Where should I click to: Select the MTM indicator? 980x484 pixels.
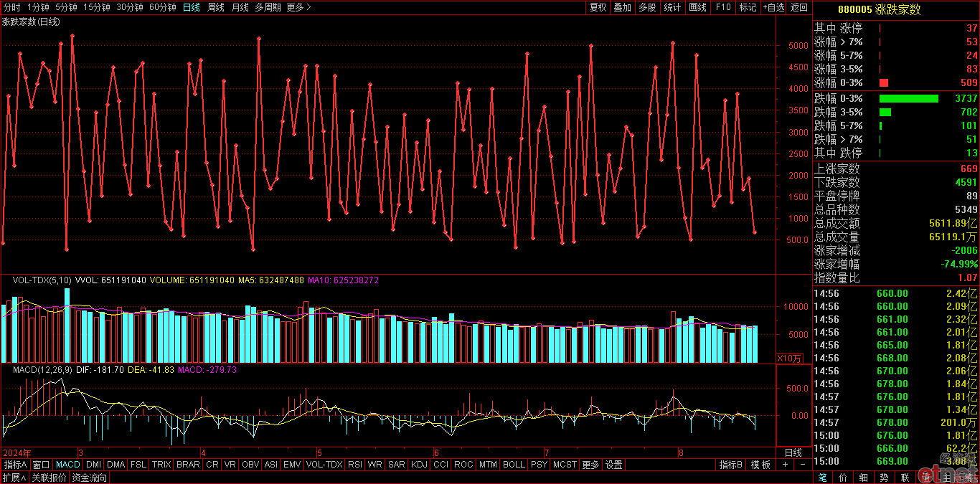[488, 465]
